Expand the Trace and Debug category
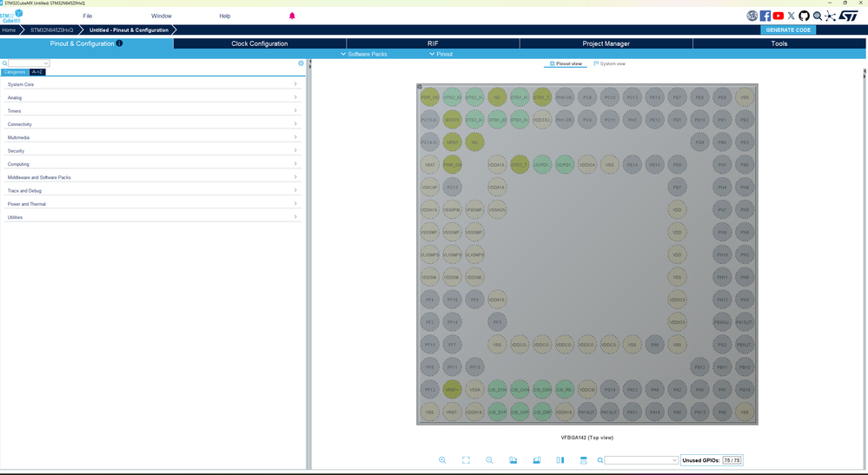 152,190
